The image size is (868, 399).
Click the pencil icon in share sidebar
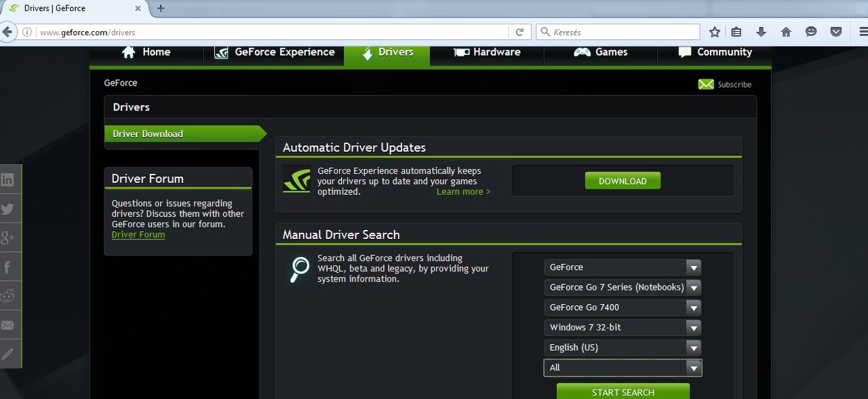(8, 354)
